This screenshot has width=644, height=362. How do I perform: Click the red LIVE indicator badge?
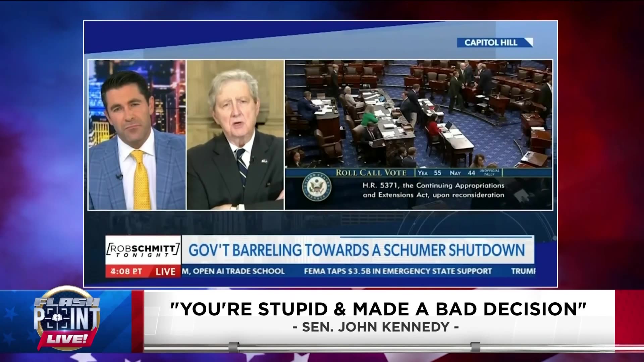pyautogui.click(x=166, y=271)
